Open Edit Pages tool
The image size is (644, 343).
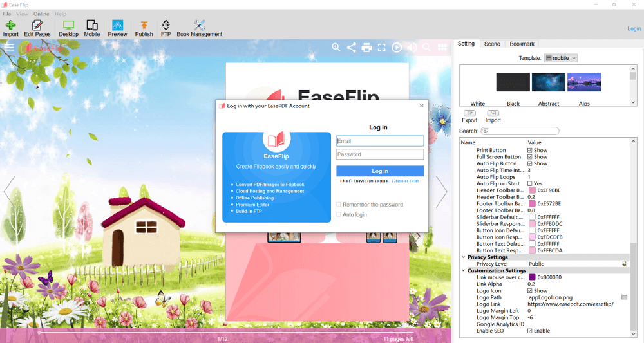pyautogui.click(x=37, y=28)
